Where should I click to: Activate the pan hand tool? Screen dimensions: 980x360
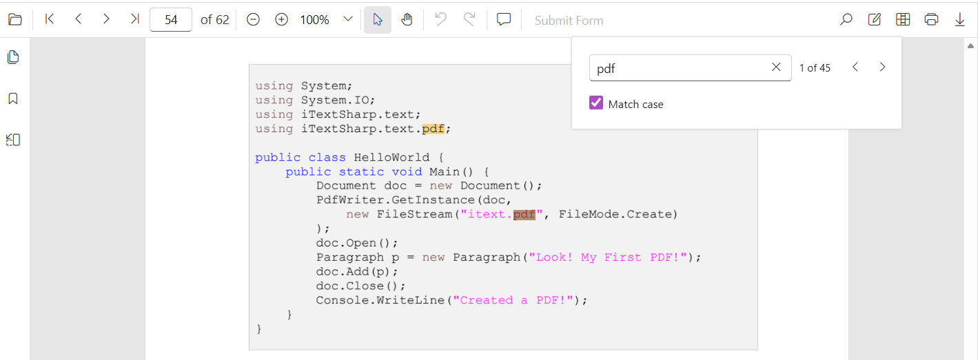point(407,19)
